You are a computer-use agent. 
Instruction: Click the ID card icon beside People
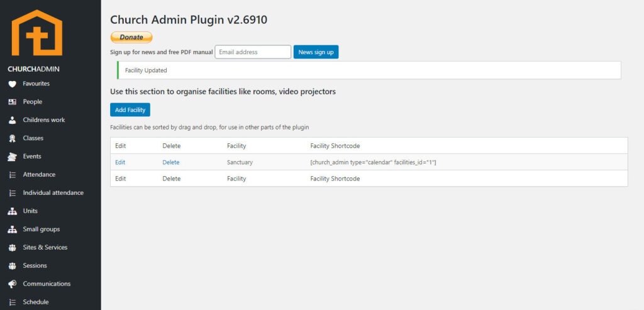(12, 102)
